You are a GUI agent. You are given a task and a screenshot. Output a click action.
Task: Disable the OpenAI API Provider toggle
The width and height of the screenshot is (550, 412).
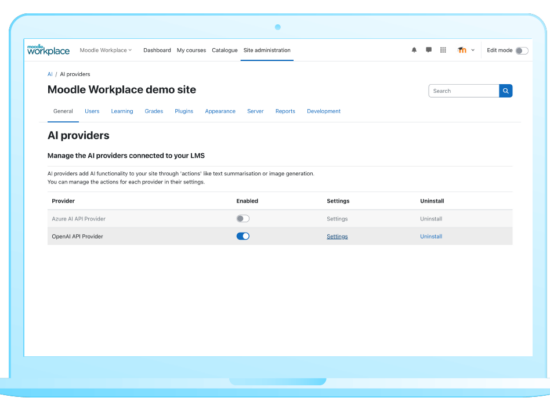[x=243, y=236]
